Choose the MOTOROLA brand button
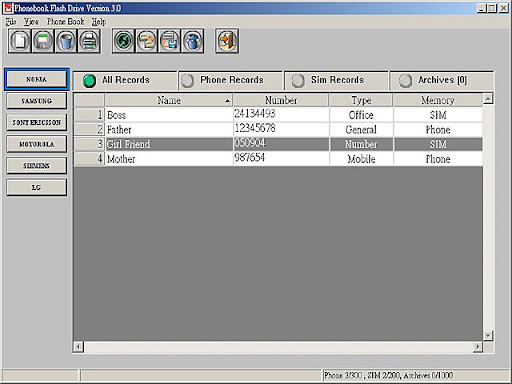 pyautogui.click(x=37, y=144)
